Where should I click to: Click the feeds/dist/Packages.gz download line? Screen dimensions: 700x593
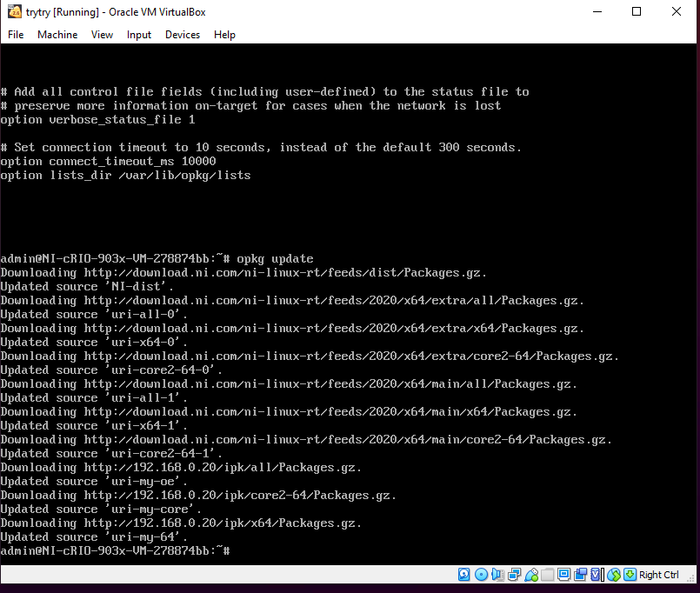pos(243,272)
